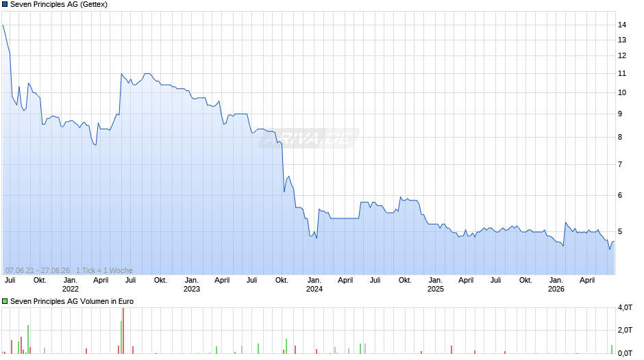Select 'Seven Principles AG Volumen in Euro' title

click(x=72, y=301)
